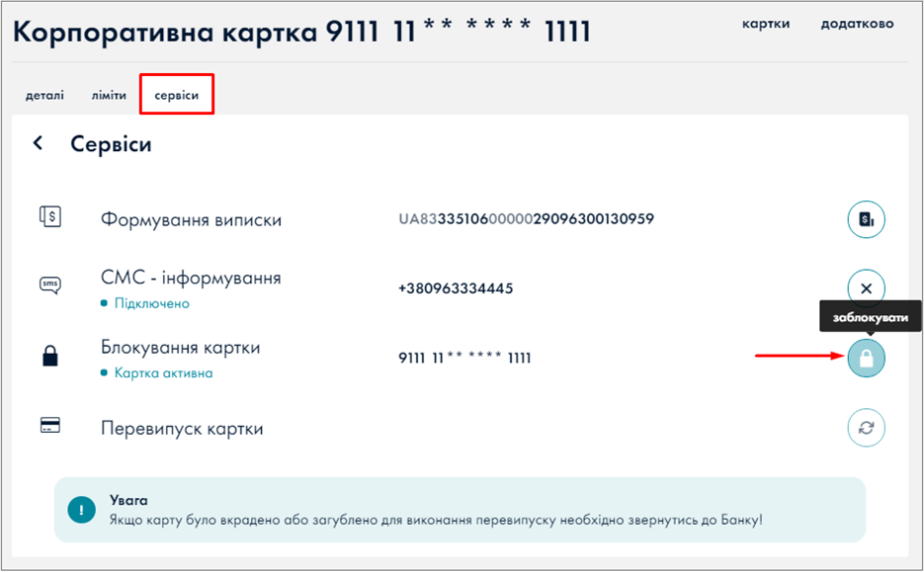Click the statement document icon beside Формування виписки
Viewport: 924px width, 572px height.
click(49, 217)
